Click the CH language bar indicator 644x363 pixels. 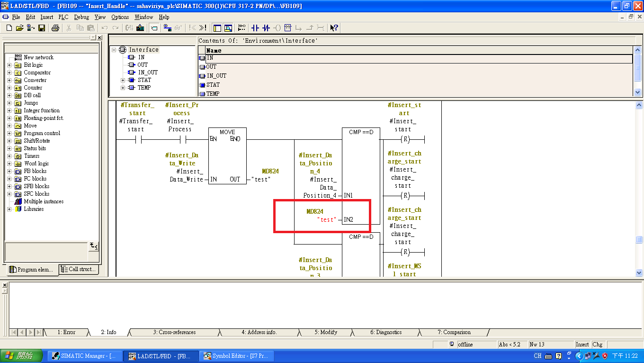click(537, 356)
